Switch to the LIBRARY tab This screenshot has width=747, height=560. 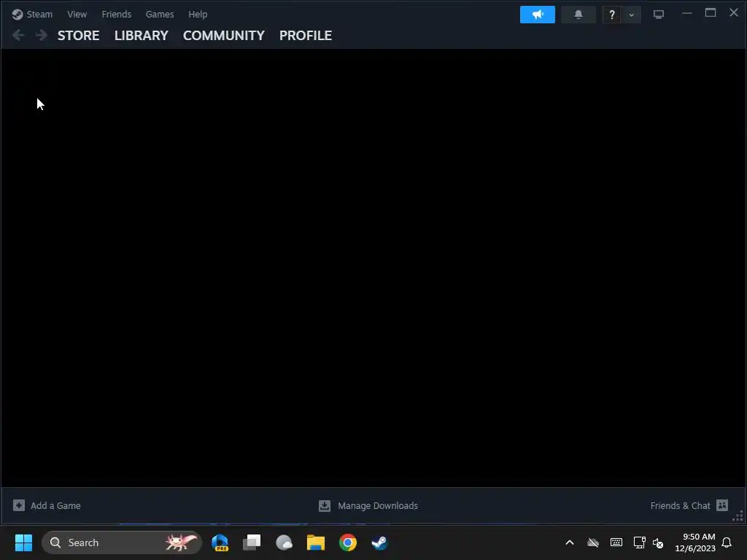coord(141,35)
